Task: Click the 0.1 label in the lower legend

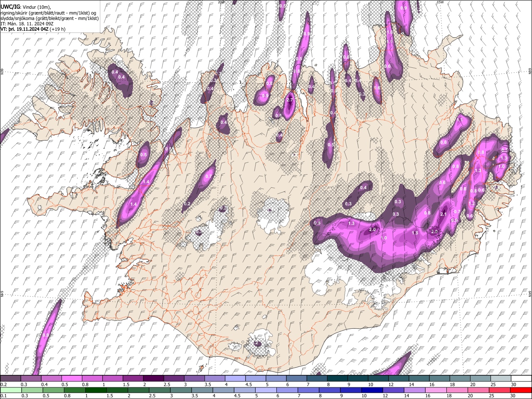Action: coord(3,396)
